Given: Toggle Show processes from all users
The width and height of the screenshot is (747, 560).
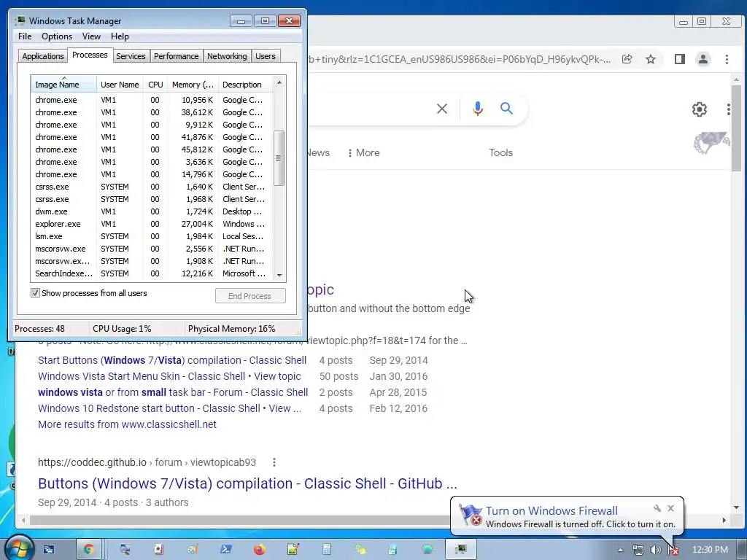Looking at the screenshot, I should point(35,293).
